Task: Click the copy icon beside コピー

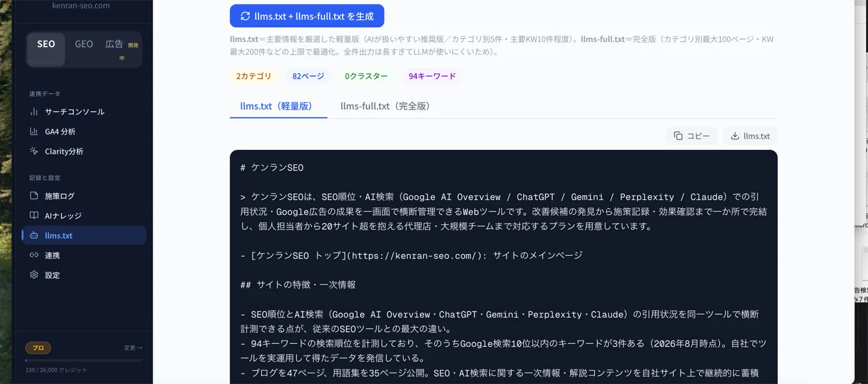Action: [678, 136]
